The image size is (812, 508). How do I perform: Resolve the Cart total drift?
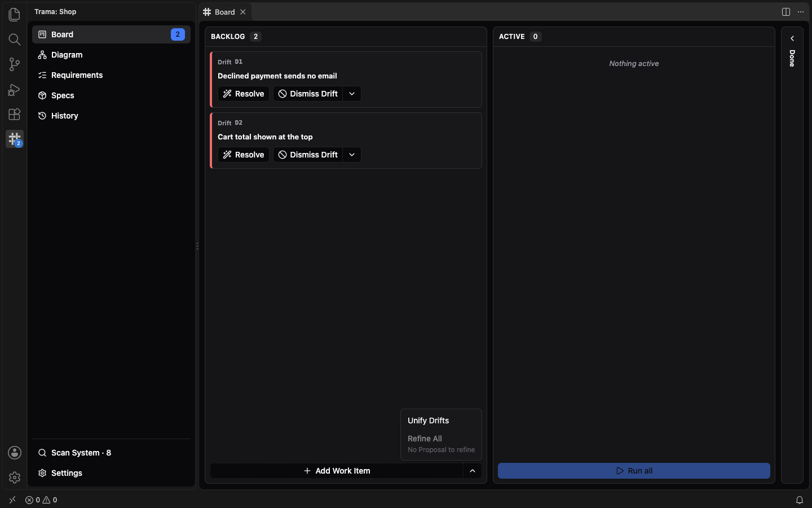244,155
